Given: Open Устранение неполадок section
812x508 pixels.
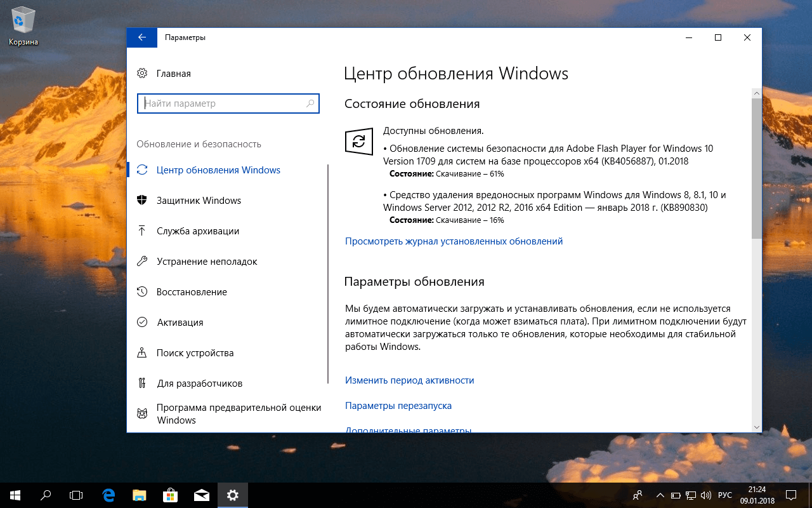Looking at the screenshot, I should (x=197, y=262).
